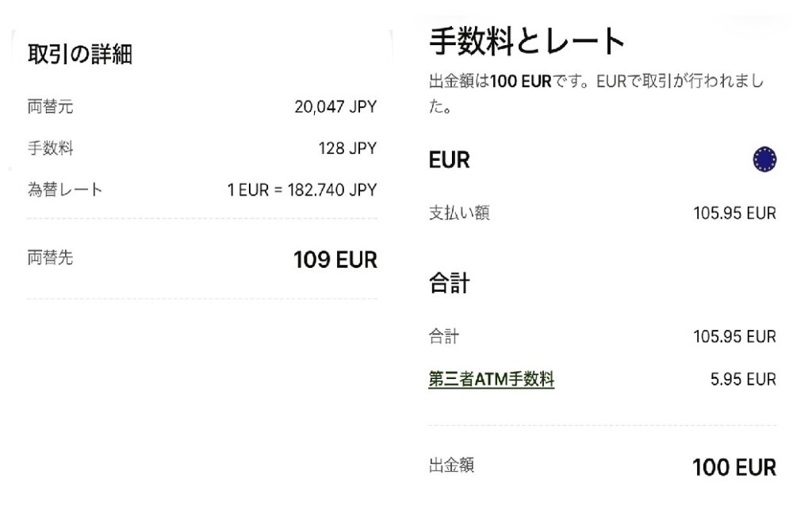Click the 為替レート label
Screen dimensions: 812x513
65,190
